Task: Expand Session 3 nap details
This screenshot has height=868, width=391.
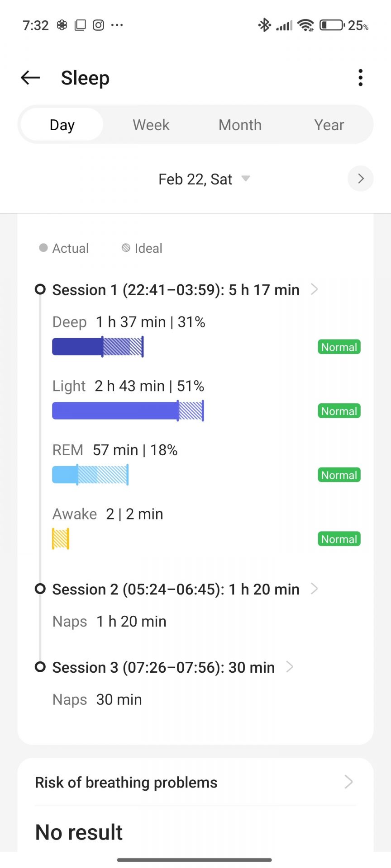Action: 290,667
